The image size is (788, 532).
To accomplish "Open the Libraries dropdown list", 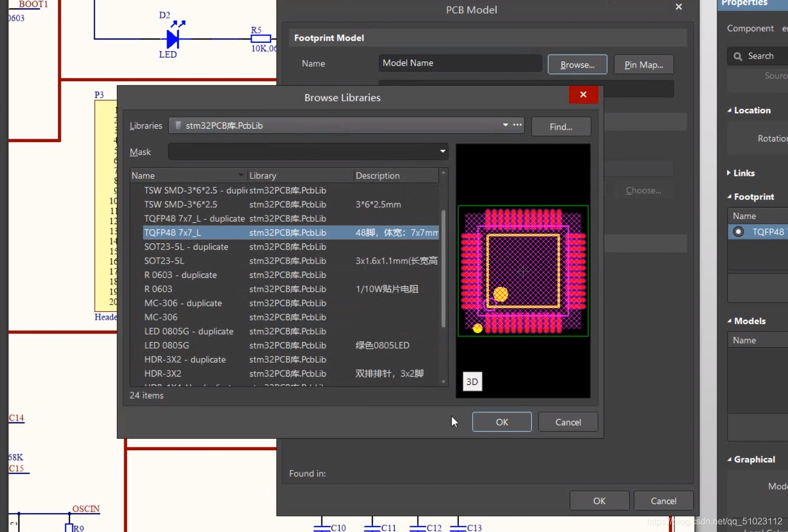I will click(x=505, y=125).
